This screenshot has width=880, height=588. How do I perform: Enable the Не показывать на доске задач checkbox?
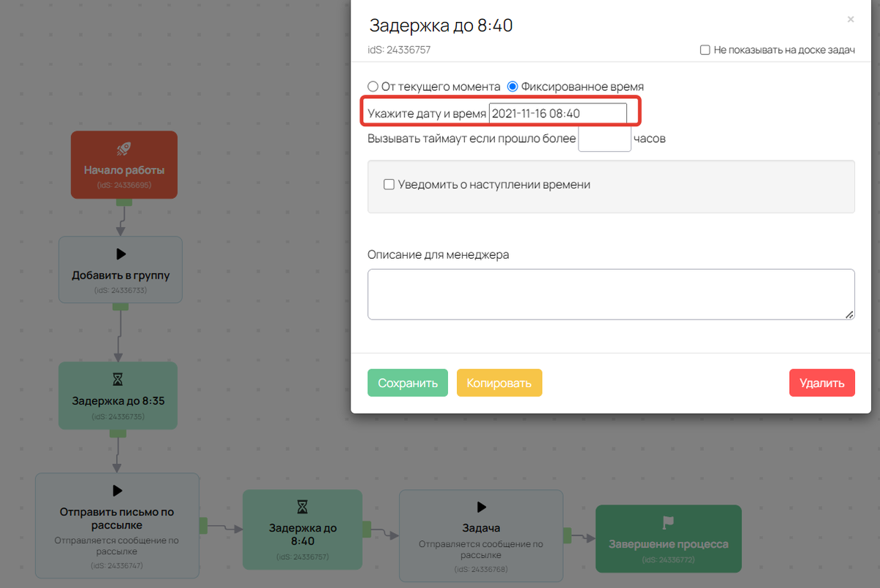tap(705, 49)
